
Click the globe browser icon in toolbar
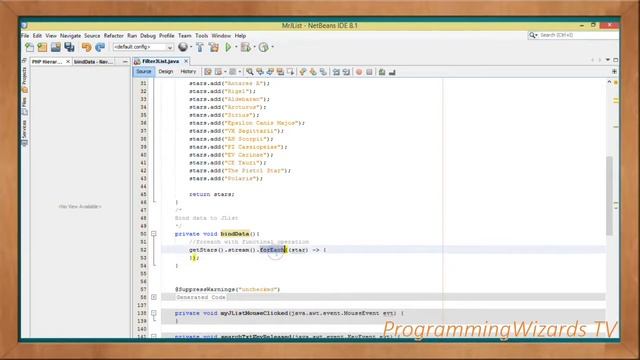tap(183, 47)
